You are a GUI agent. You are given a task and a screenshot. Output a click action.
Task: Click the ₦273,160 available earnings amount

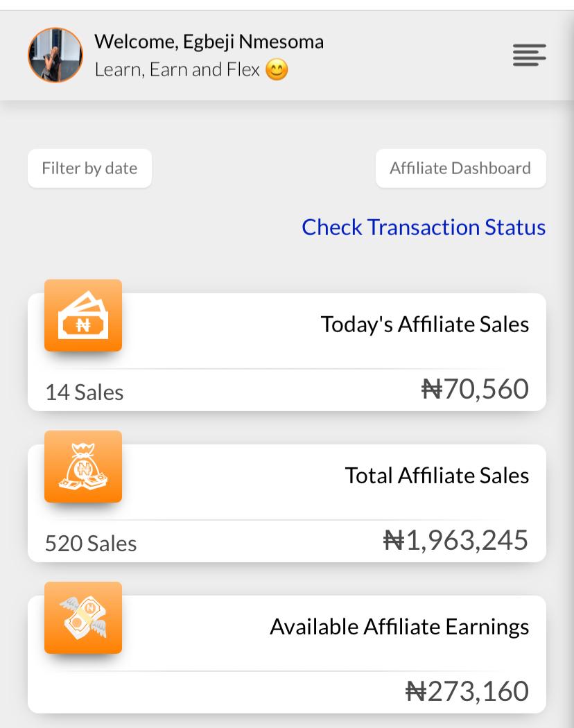467,691
